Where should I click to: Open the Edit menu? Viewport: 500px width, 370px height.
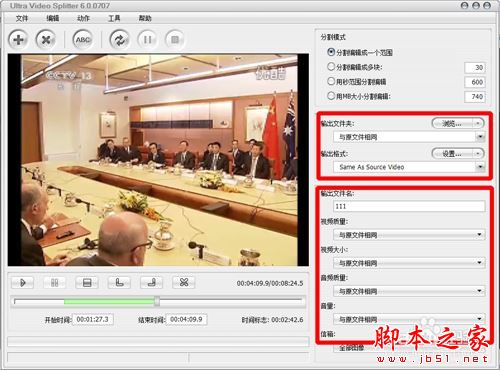(x=53, y=18)
